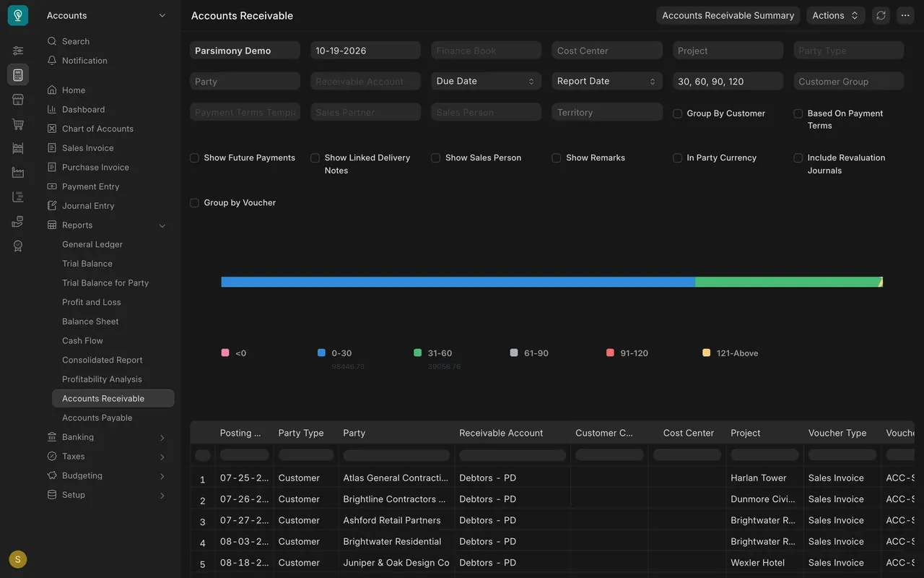Image resolution: width=924 pixels, height=578 pixels.
Task: Toggle Show Linked Delivery Notes checkbox
Action: pyautogui.click(x=315, y=158)
